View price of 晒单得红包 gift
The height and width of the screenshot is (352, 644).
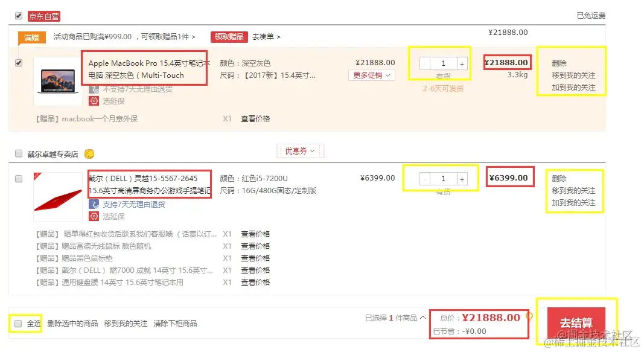click(x=255, y=234)
